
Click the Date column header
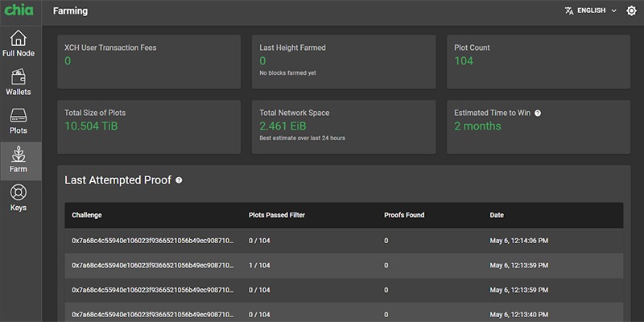click(x=497, y=215)
